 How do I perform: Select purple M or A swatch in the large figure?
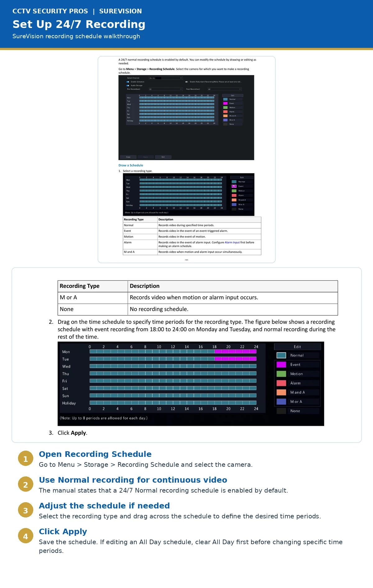281,402
